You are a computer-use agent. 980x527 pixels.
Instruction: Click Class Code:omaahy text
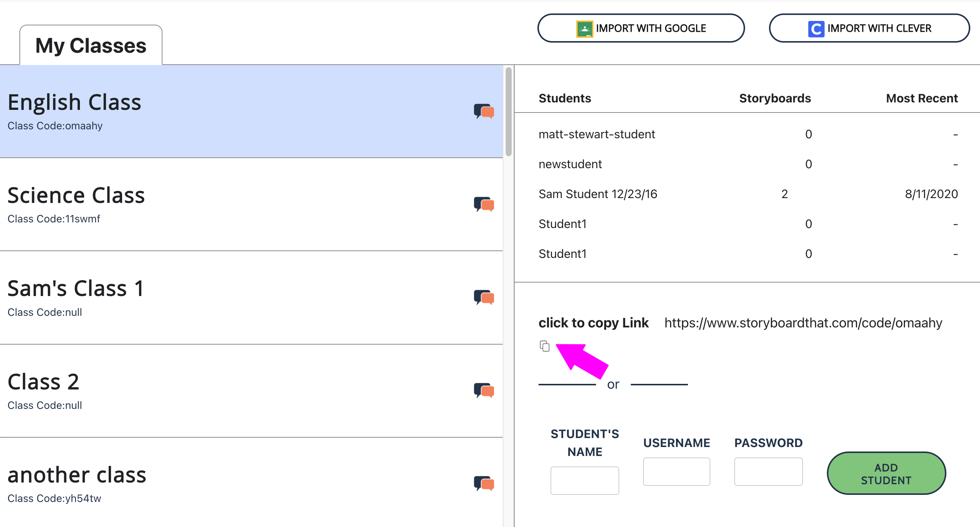pyautogui.click(x=55, y=126)
